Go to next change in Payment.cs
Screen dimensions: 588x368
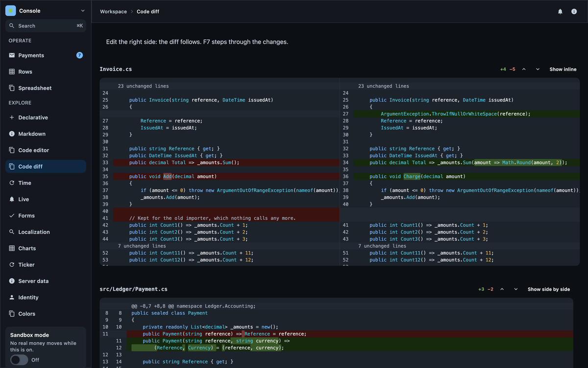click(x=516, y=289)
